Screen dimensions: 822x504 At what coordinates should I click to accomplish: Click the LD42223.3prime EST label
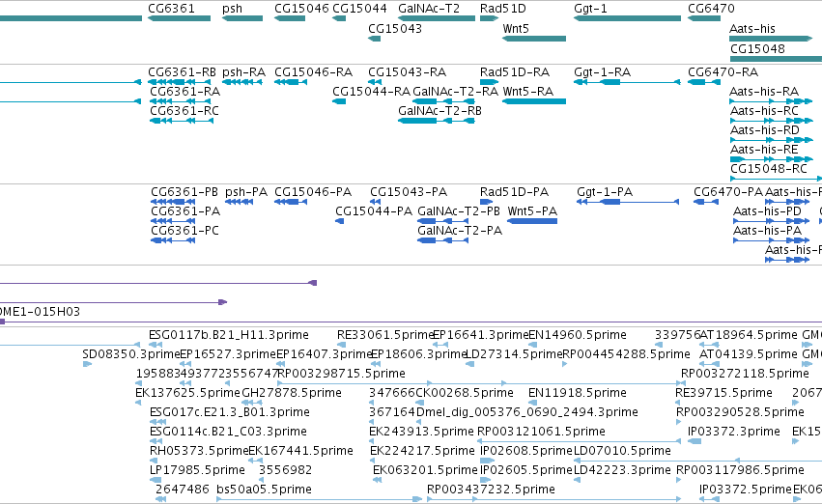622,470
